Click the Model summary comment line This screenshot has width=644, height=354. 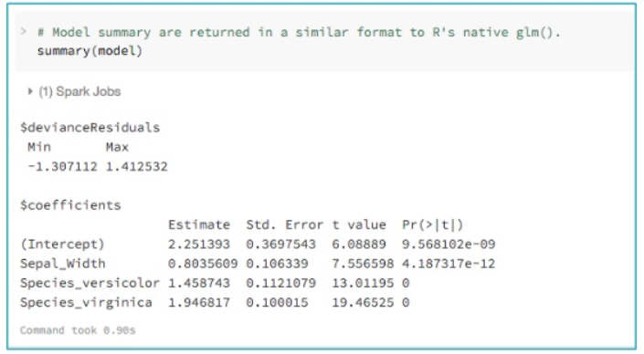point(299,32)
